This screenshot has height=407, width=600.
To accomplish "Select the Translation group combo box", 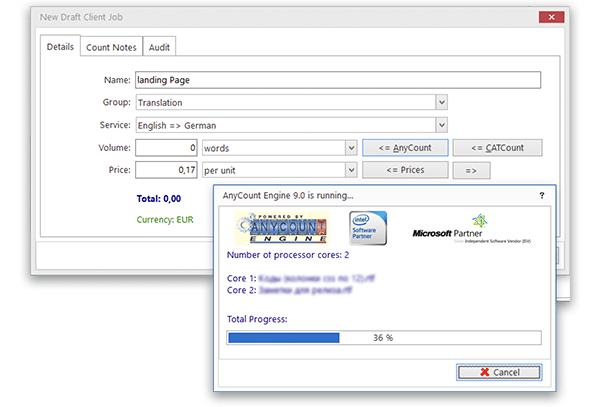I will point(292,102).
